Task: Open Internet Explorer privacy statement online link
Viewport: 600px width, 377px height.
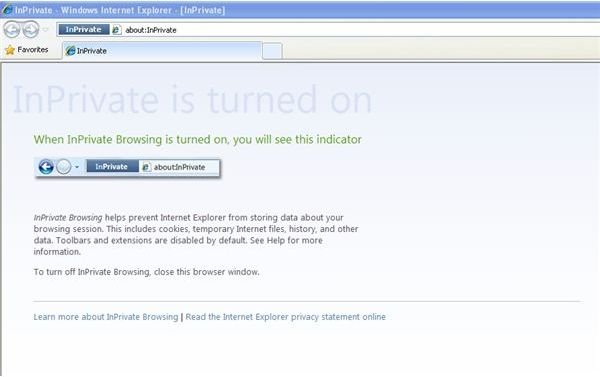Action: click(x=286, y=317)
